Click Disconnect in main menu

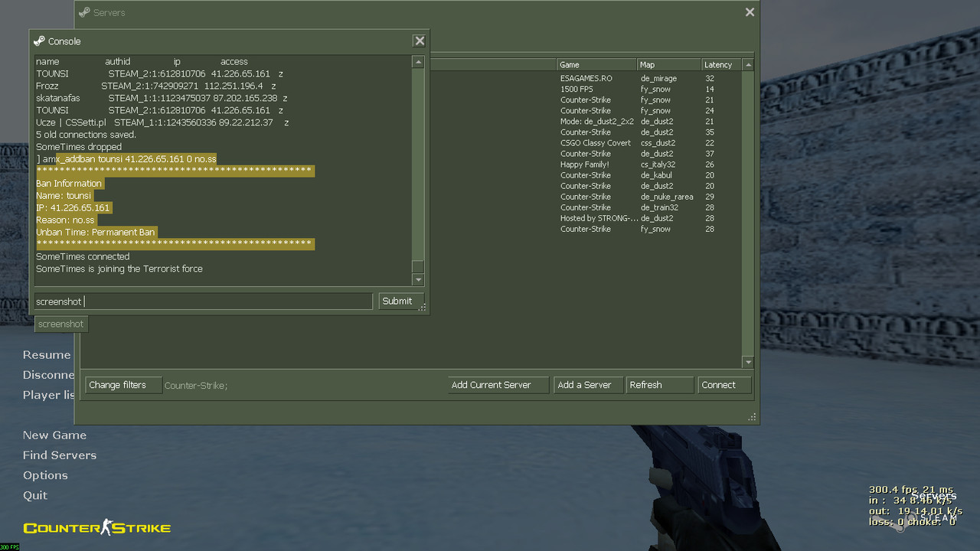48,375
